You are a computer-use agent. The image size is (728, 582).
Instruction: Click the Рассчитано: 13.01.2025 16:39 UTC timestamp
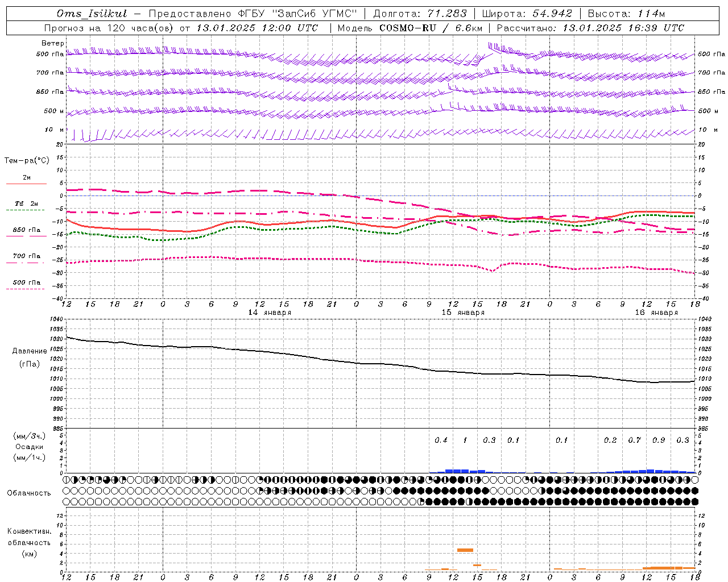click(x=590, y=28)
